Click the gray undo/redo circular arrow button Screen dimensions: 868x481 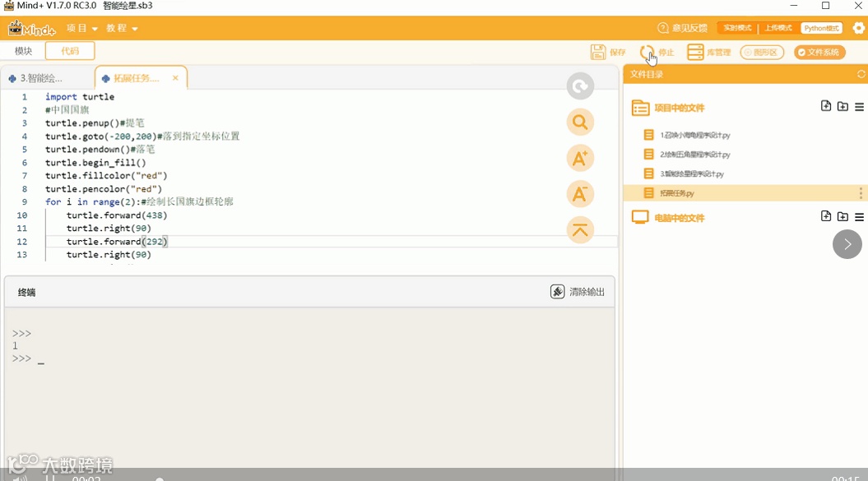click(x=580, y=86)
